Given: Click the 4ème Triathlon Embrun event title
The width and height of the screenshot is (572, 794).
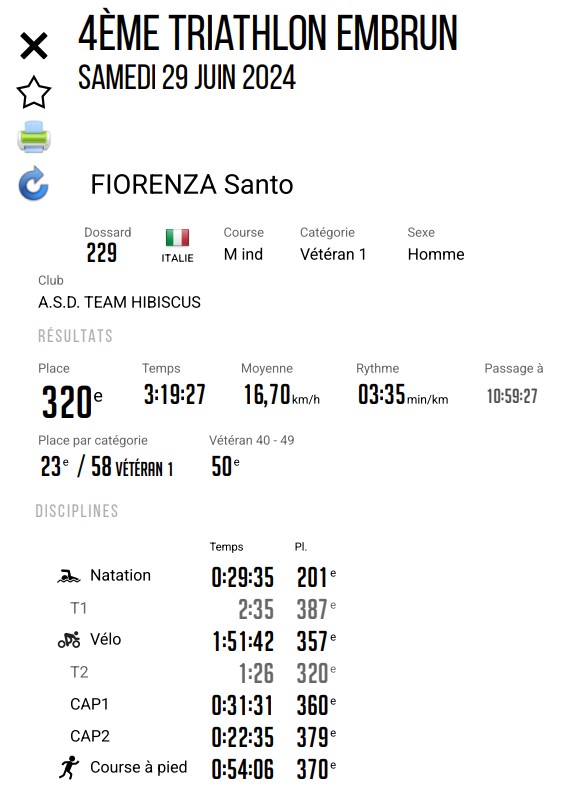Looking at the screenshot, I should click(x=268, y=33).
